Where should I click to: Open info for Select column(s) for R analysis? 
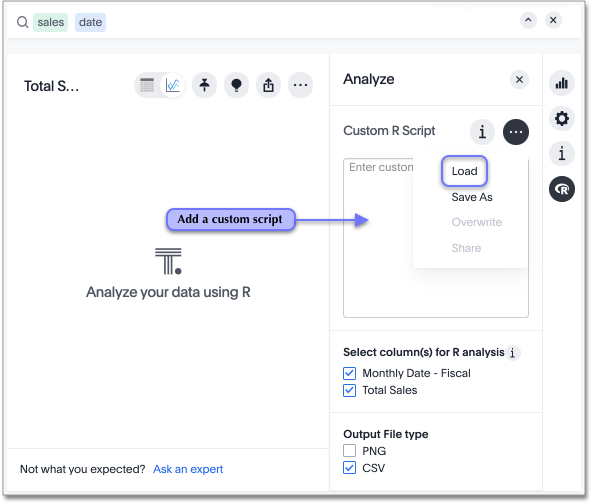(513, 353)
